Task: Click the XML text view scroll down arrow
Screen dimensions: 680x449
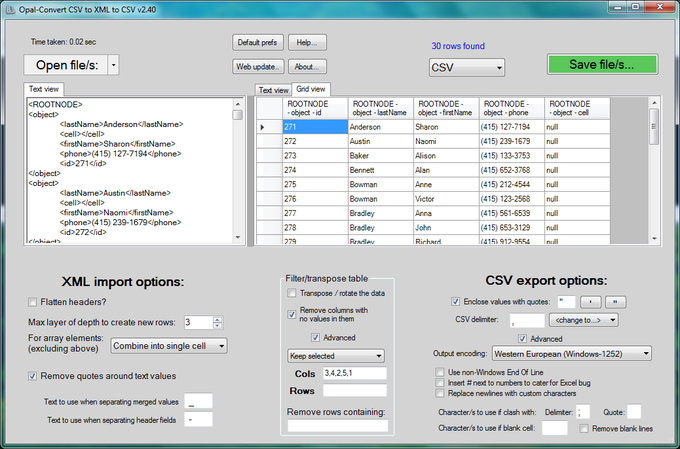Action: pos(238,237)
